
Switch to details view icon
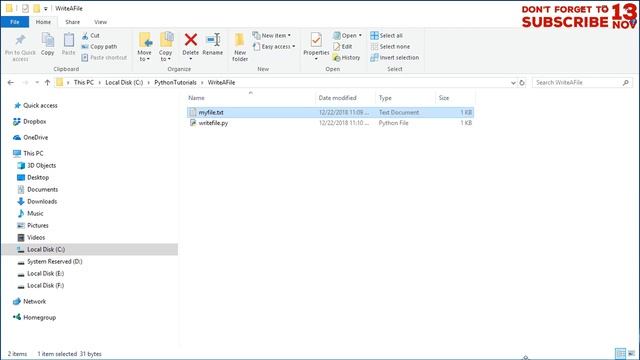pos(620,353)
